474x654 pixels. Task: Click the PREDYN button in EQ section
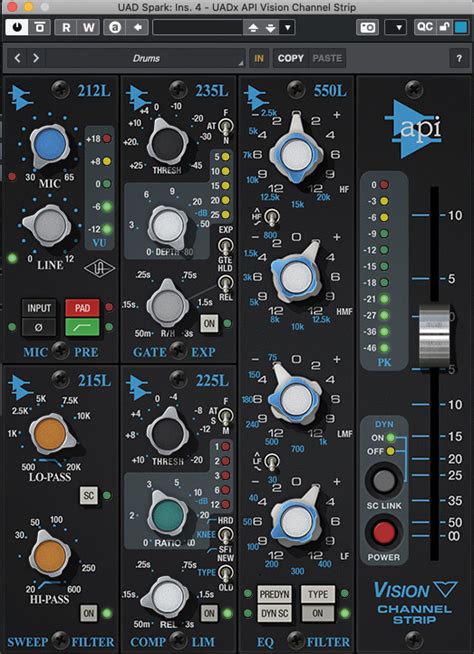pos(275,594)
